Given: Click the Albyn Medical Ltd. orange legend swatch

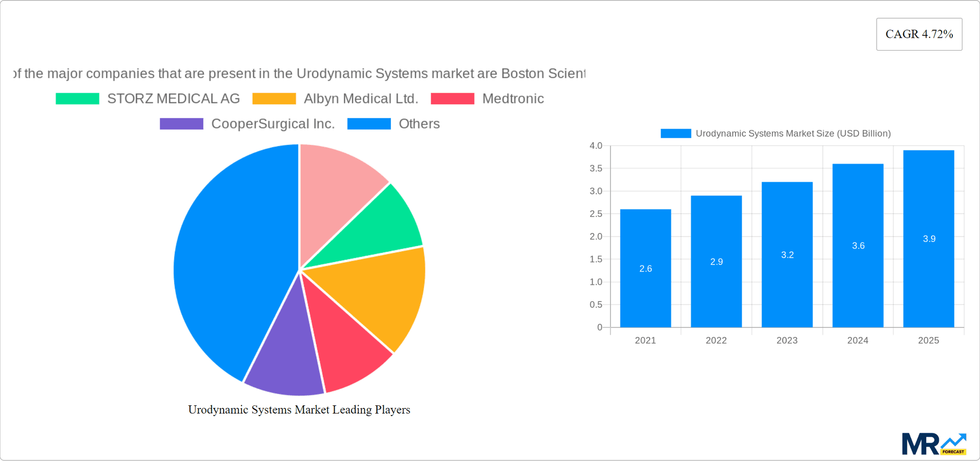Looking at the screenshot, I should pos(274,98).
